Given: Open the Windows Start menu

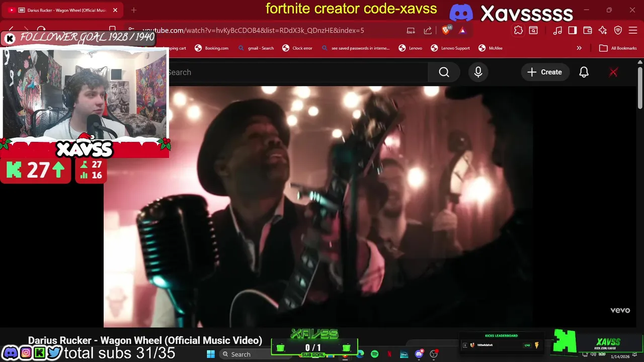Looking at the screenshot, I should pyautogui.click(x=211, y=354).
